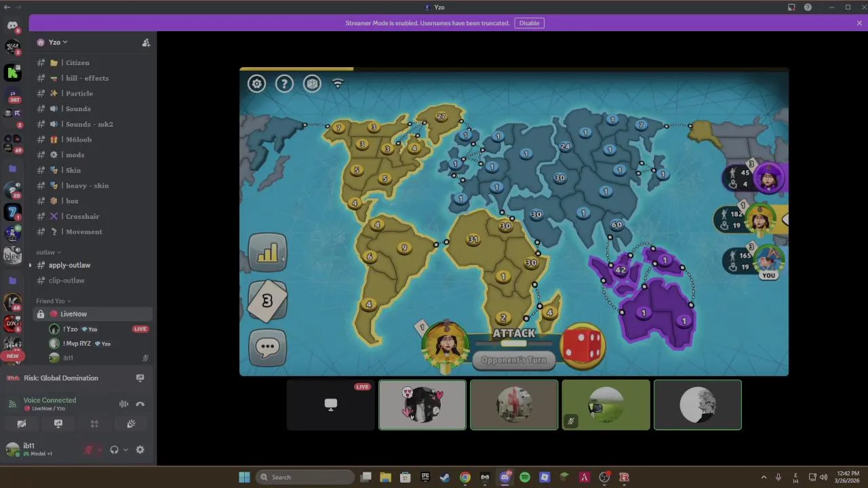Share your screen from the voice panel

click(58, 424)
